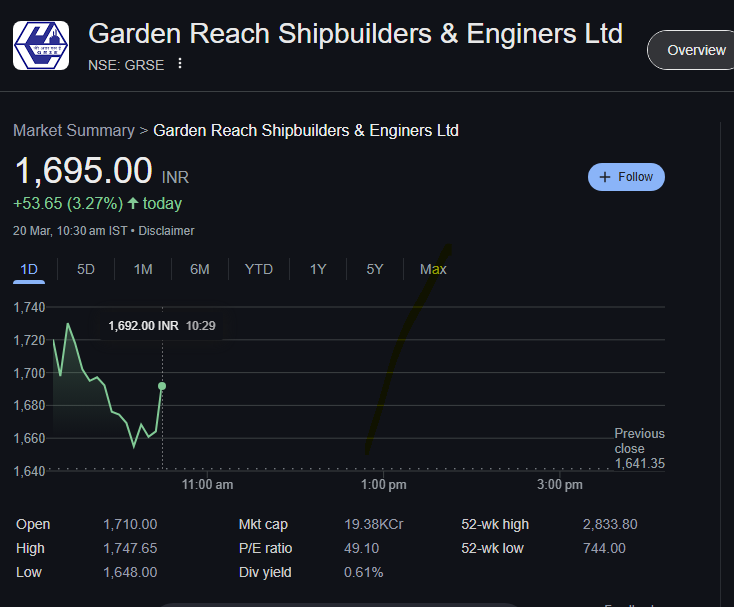734x607 pixels.
Task: Click the Previous close 1,641.35 label
Action: coord(639,448)
